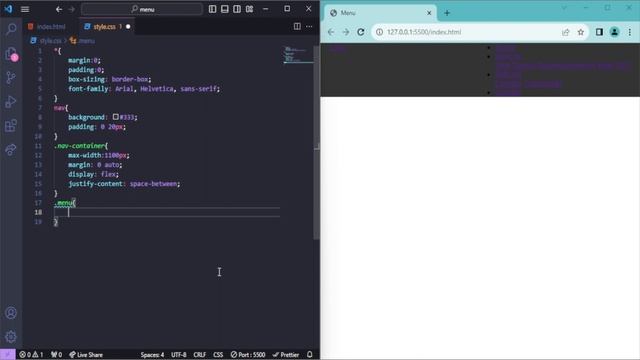Click the ports forwarded status item

tap(56, 355)
